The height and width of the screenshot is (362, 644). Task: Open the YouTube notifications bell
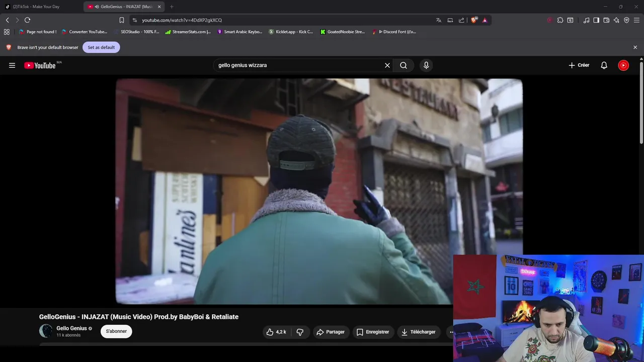[x=604, y=65]
